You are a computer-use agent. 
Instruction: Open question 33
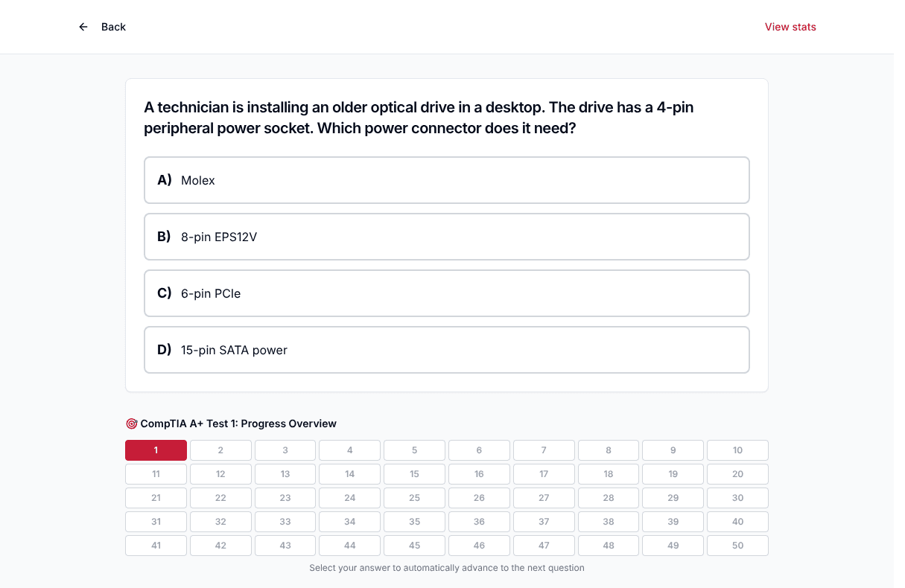[x=285, y=522]
